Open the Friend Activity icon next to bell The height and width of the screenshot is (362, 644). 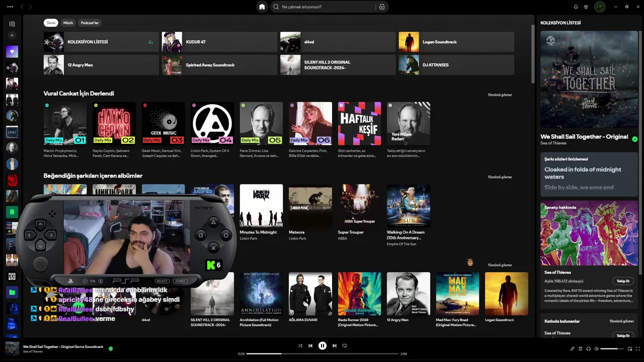click(x=586, y=7)
